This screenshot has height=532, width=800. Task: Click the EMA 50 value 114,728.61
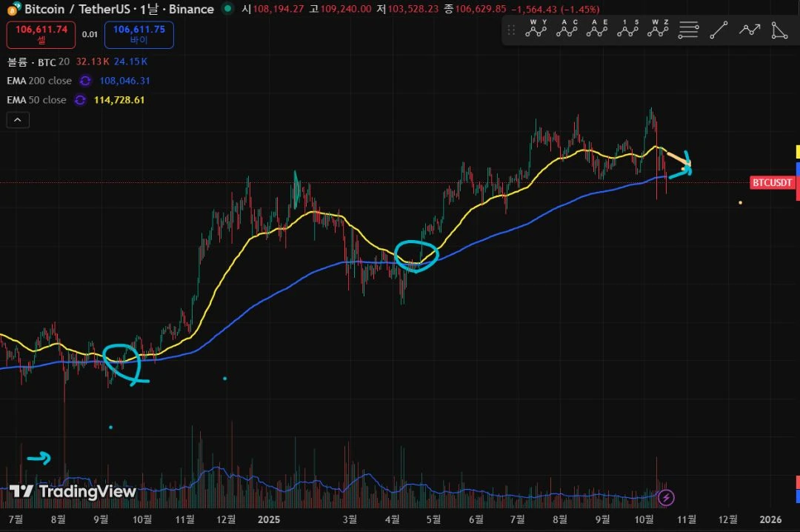[119, 100]
